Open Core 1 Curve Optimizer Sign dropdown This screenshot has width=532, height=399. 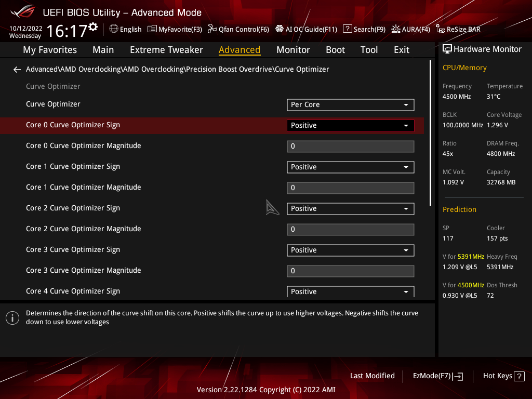click(351, 167)
